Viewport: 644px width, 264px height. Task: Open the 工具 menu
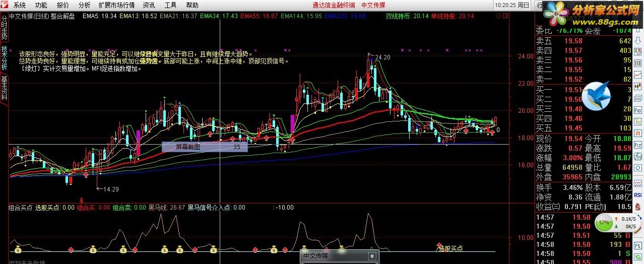tap(171, 5)
